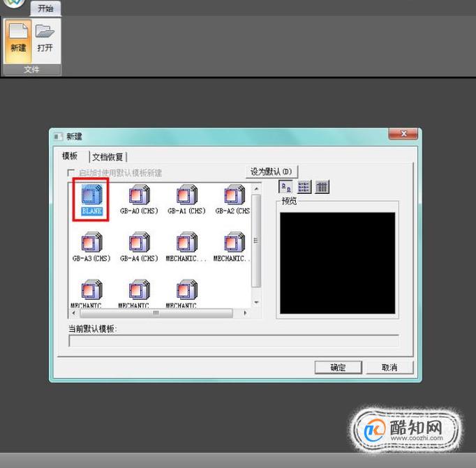Click the vertical scrollbar thumb in template list
Image resolution: width=476 pixels, height=468 pixels.
(256, 241)
